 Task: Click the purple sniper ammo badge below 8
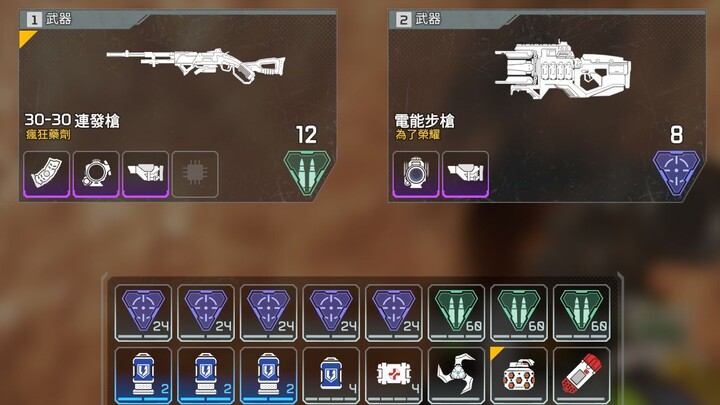coord(676,173)
